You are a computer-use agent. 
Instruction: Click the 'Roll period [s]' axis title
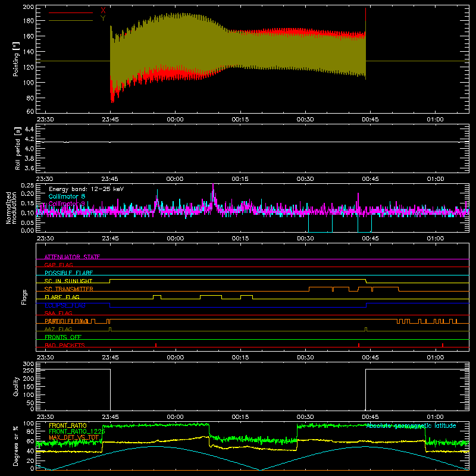pos(18,148)
